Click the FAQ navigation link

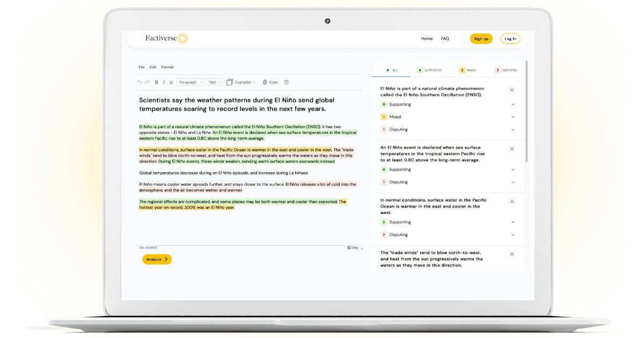[445, 39]
